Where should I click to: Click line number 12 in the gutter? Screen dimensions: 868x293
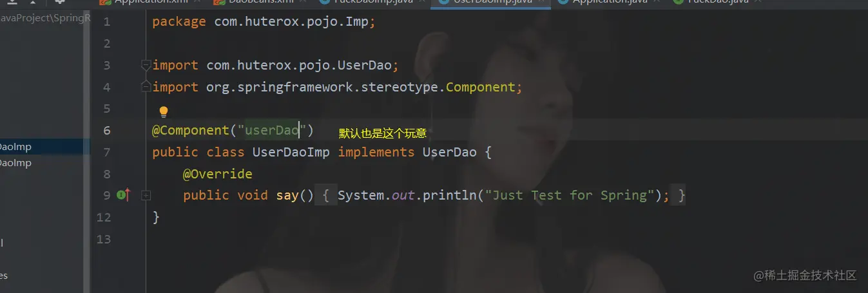click(x=104, y=218)
